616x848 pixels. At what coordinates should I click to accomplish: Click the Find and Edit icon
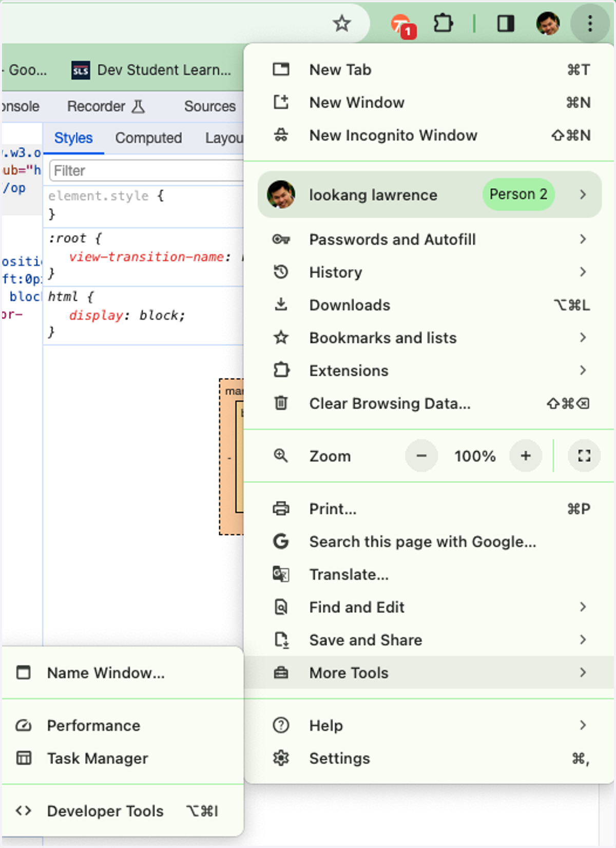coord(281,607)
